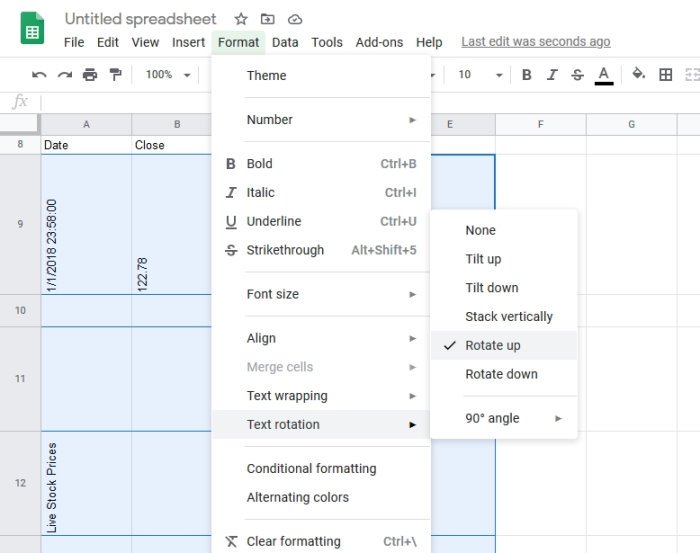Image resolution: width=700 pixels, height=553 pixels.
Task: Click the undo arrow in toolbar
Action: [x=39, y=75]
